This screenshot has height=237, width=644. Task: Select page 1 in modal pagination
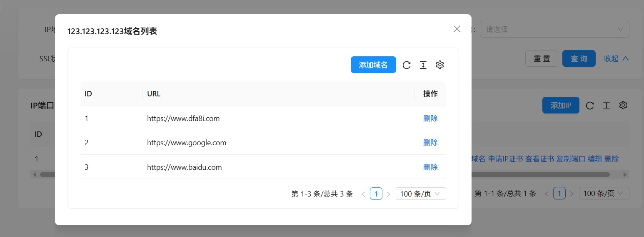point(376,194)
